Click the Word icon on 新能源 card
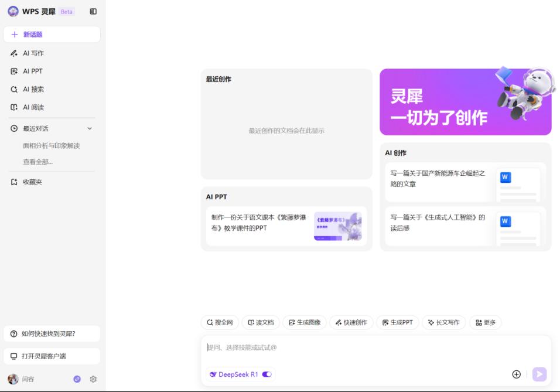Image resolution: width=560 pixels, height=392 pixels. coord(506,177)
